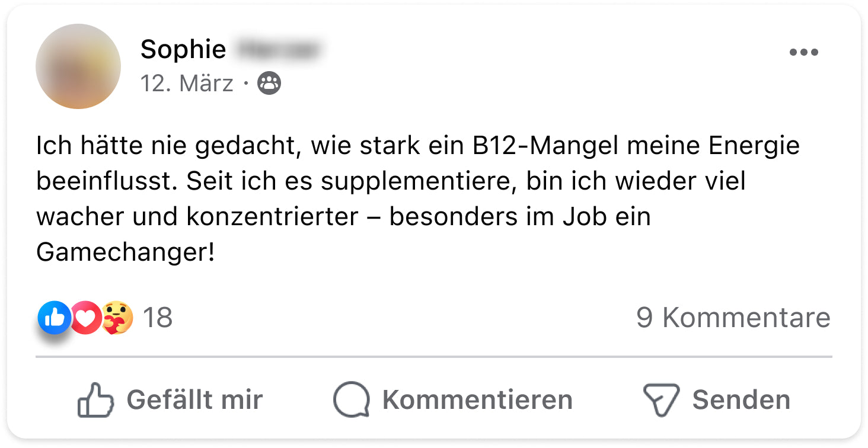
Task: Click the speech bubble comment icon
Action: [x=351, y=400]
